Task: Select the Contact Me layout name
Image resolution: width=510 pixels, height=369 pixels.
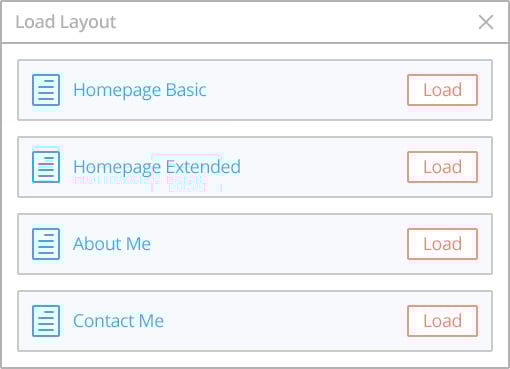Action: point(118,321)
